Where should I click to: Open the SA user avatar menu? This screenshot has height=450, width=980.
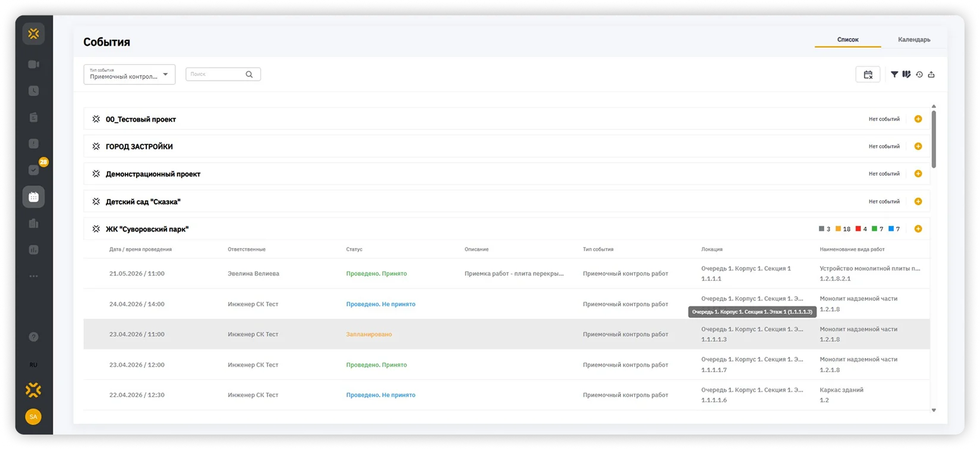[33, 417]
